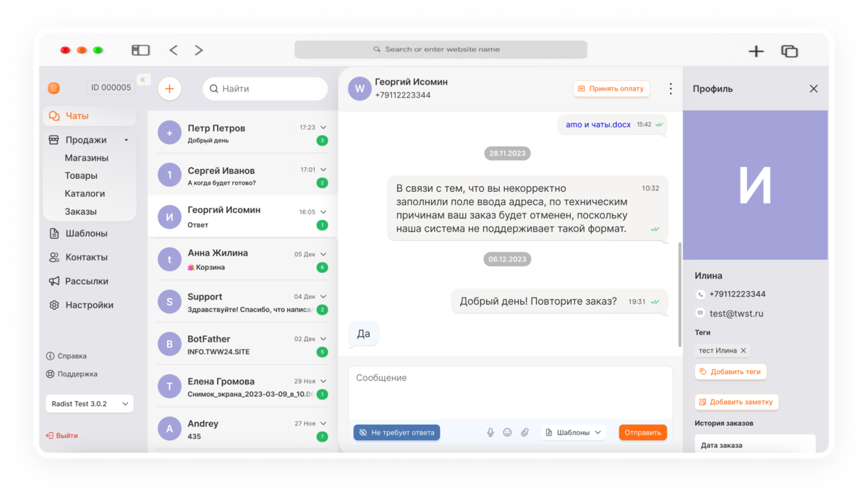Open Настройки in sidebar
868x498 pixels.
81,305
